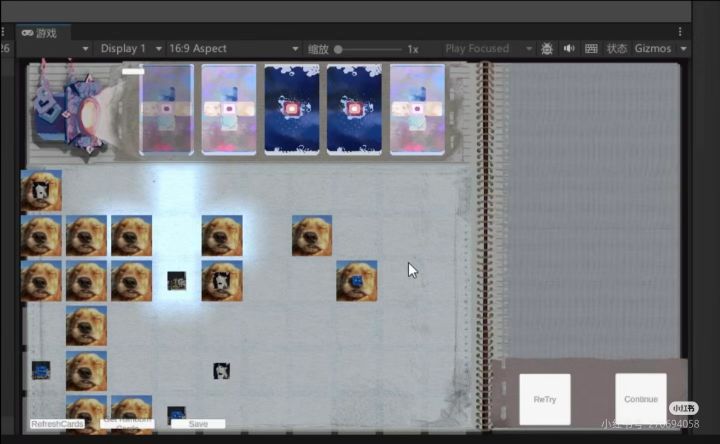Click the Gizmos button
Viewport: 720px width, 444px height.
pos(652,48)
